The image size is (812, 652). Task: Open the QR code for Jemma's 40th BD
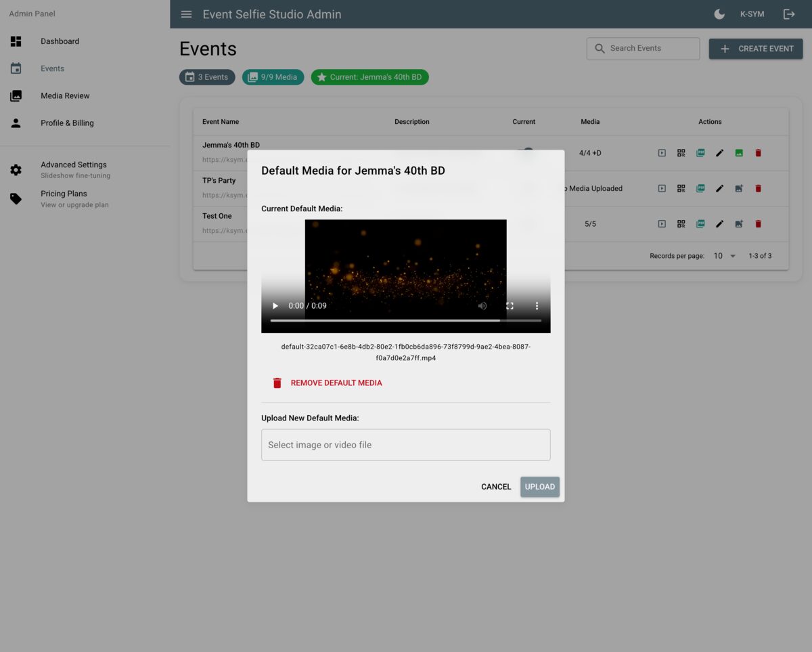(681, 152)
